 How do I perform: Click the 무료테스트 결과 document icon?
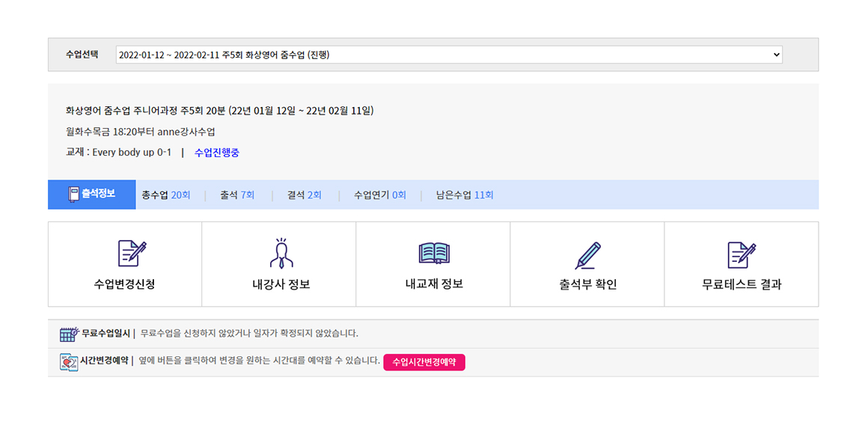click(x=742, y=254)
